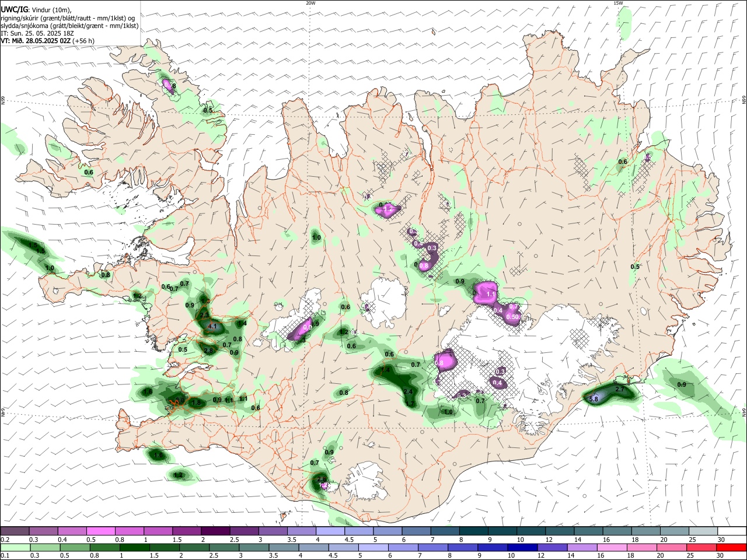Image resolution: width=747 pixels, height=560 pixels.
Task: Select the 0.50 snow value north of Vatnajökull
Action: point(513,317)
